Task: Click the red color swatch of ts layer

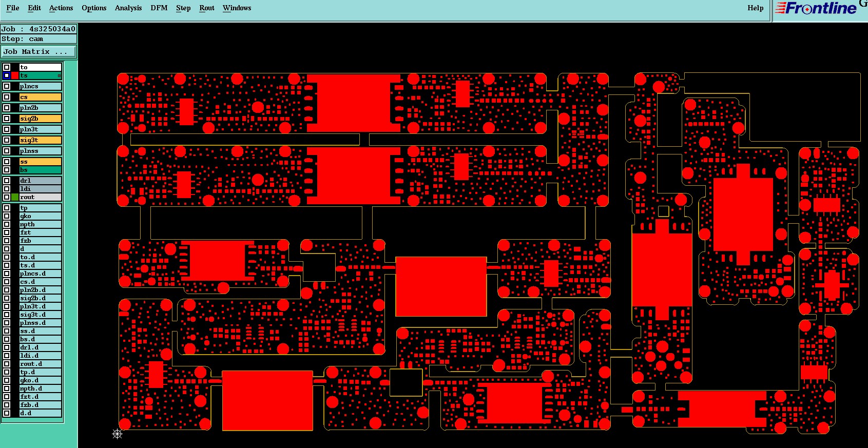Action: pyautogui.click(x=15, y=75)
